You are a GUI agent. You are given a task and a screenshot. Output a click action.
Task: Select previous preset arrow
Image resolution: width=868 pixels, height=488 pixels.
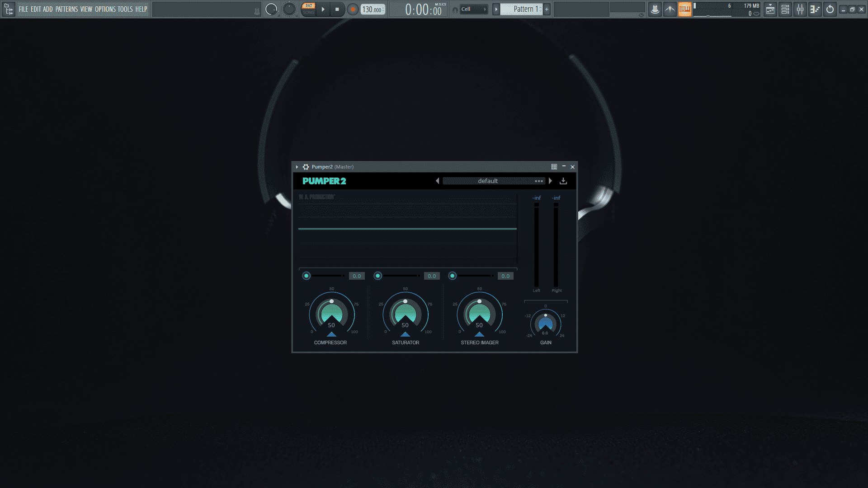point(437,181)
